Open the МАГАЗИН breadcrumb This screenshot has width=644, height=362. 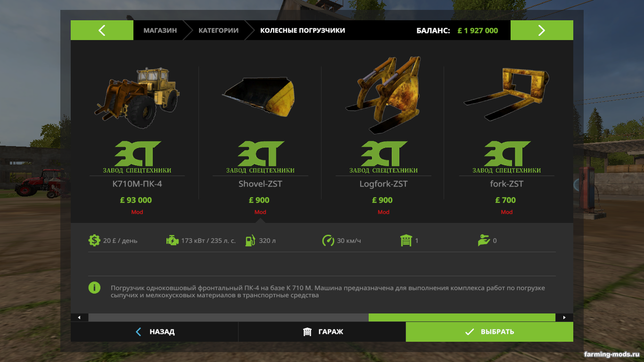(160, 31)
